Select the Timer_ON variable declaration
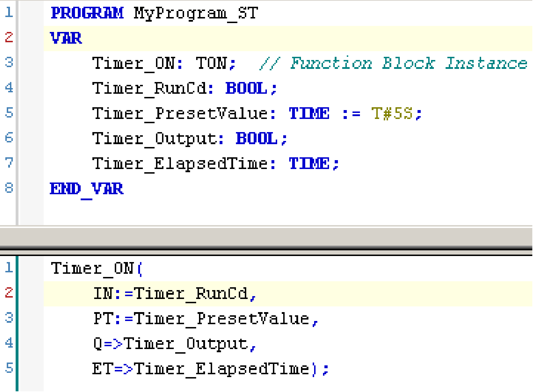 tap(134, 64)
